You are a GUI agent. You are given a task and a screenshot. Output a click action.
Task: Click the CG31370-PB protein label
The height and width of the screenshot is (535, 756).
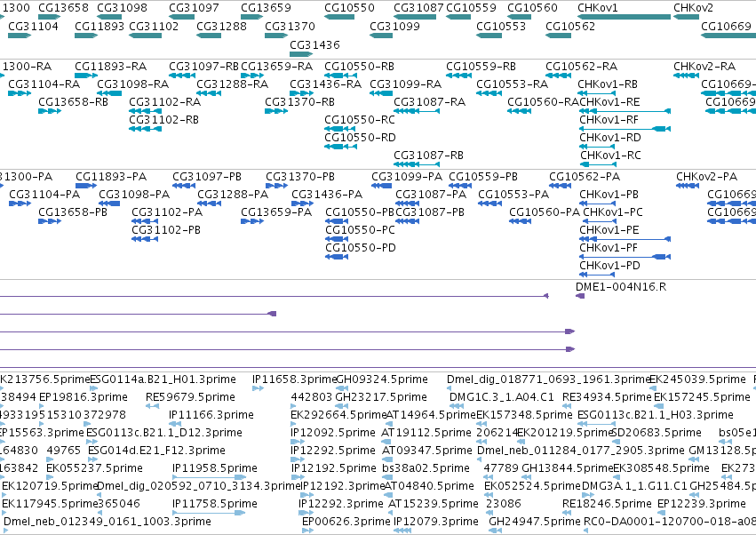coord(300,177)
